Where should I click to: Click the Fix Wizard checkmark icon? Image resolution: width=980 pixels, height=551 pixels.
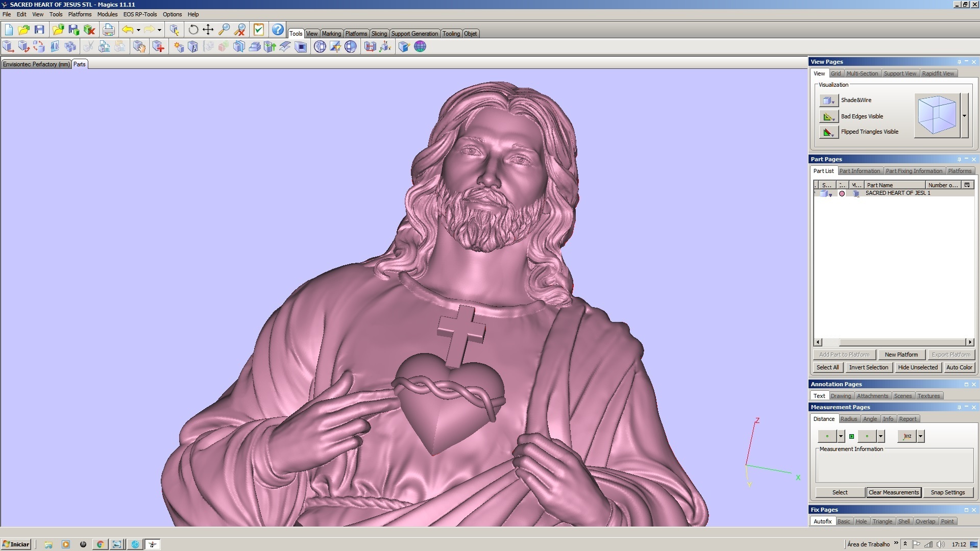[259, 30]
